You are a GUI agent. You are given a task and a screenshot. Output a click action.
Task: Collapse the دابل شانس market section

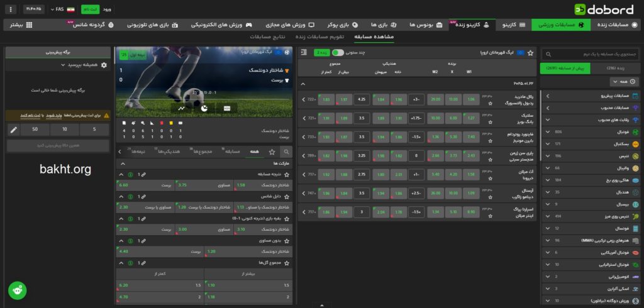click(121, 196)
